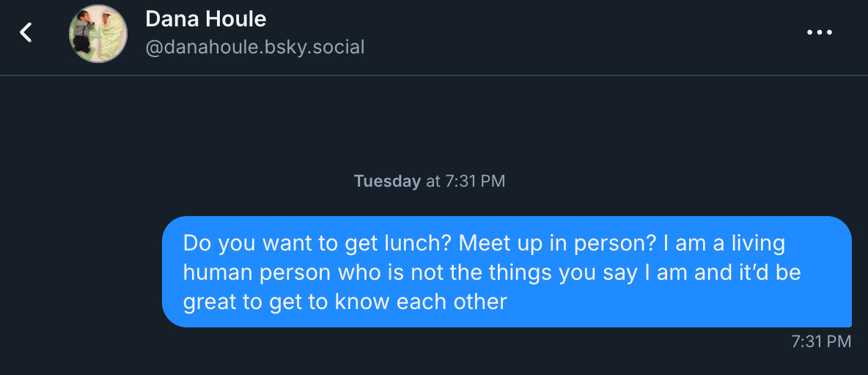The height and width of the screenshot is (375, 868).
Task: Open Dana Houle's profile avatar picture
Action: 98,34
